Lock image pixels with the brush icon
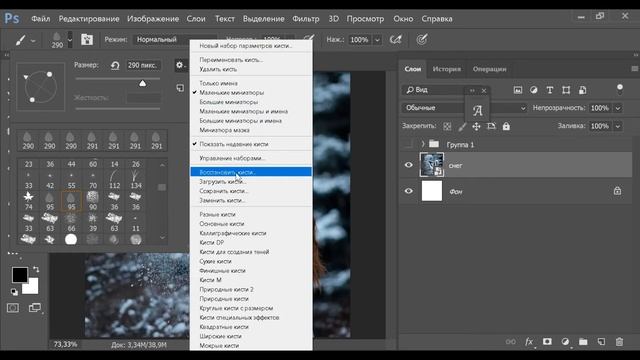The image size is (640, 360). click(462, 127)
